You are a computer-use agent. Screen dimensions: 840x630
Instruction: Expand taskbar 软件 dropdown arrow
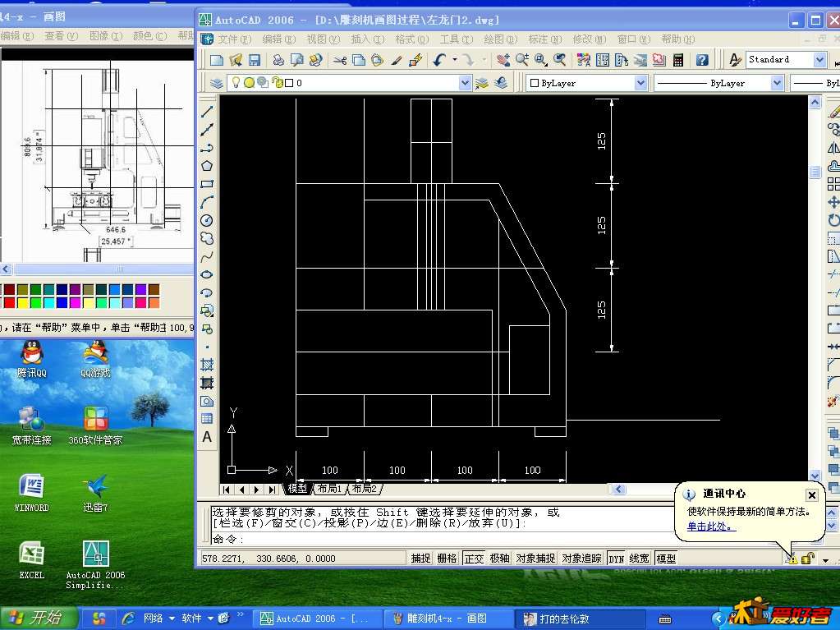click(210, 619)
